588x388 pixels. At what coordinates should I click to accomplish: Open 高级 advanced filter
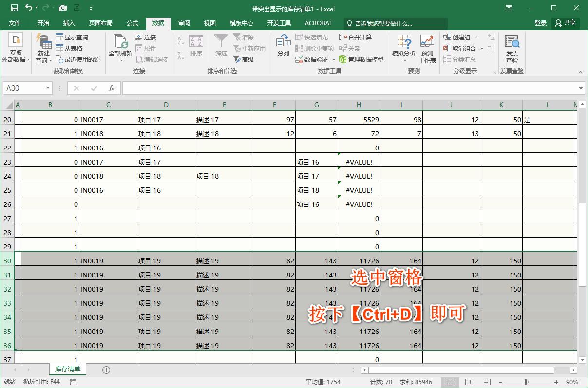point(244,59)
